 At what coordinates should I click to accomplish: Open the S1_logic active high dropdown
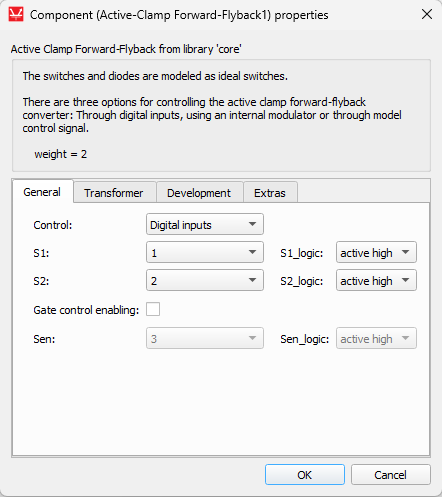coord(376,252)
